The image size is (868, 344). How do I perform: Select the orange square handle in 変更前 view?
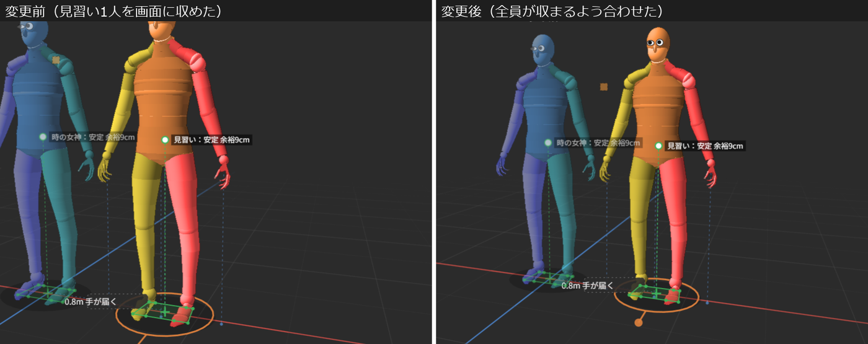(56, 60)
